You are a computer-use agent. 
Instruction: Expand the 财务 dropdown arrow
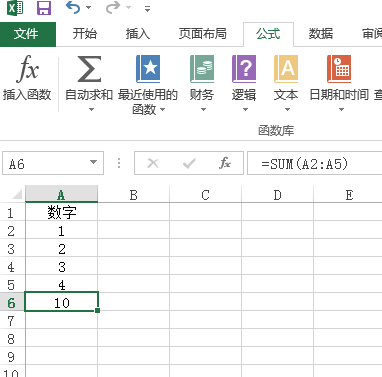203,109
